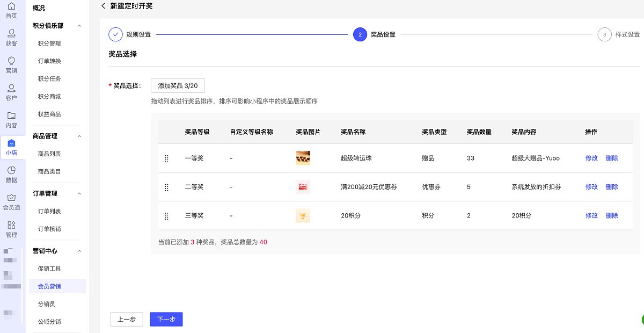The height and width of the screenshot is (333, 644).
Task: Grab the drag handle of 三等奖 row
Action: [166, 215]
